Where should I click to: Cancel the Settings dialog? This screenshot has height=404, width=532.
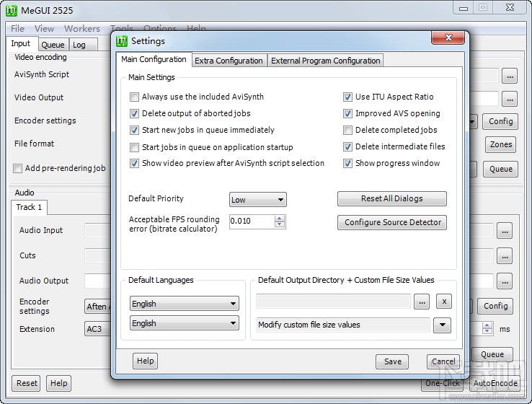pos(443,361)
